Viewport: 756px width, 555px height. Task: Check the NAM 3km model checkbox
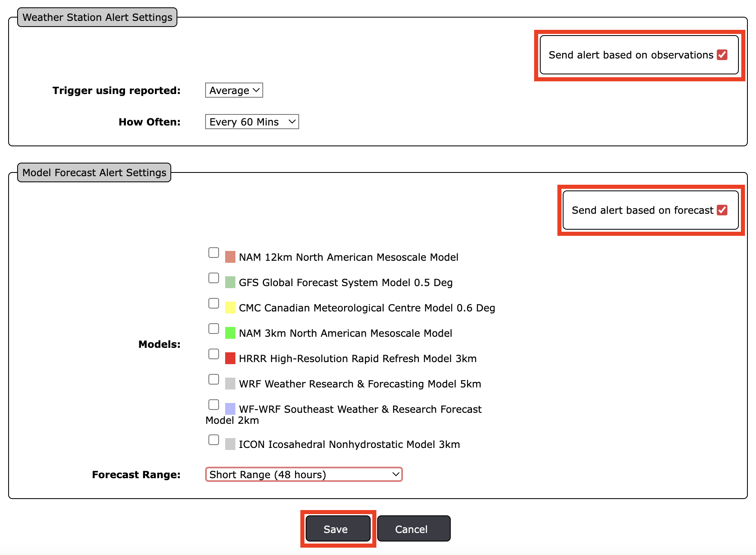(x=214, y=329)
